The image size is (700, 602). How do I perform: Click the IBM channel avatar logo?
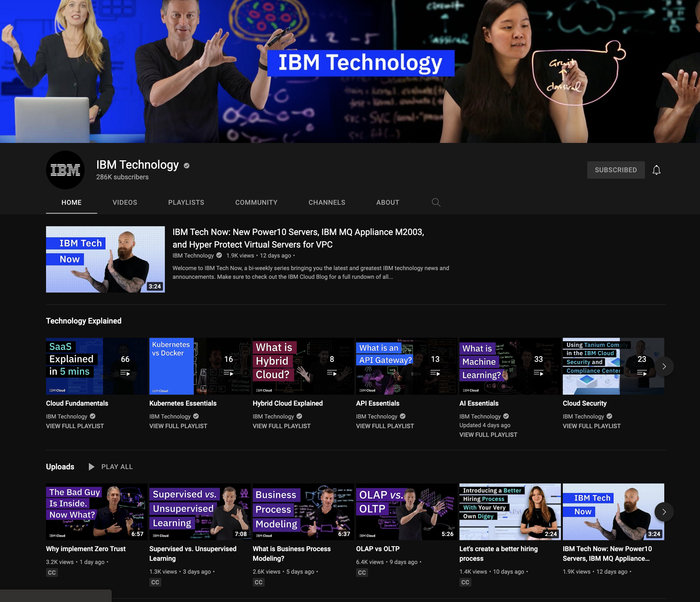[x=65, y=170]
